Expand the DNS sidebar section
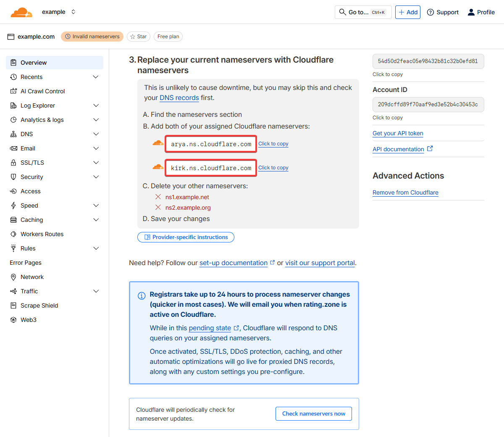This screenshot has height=437, width=504. 96,134
